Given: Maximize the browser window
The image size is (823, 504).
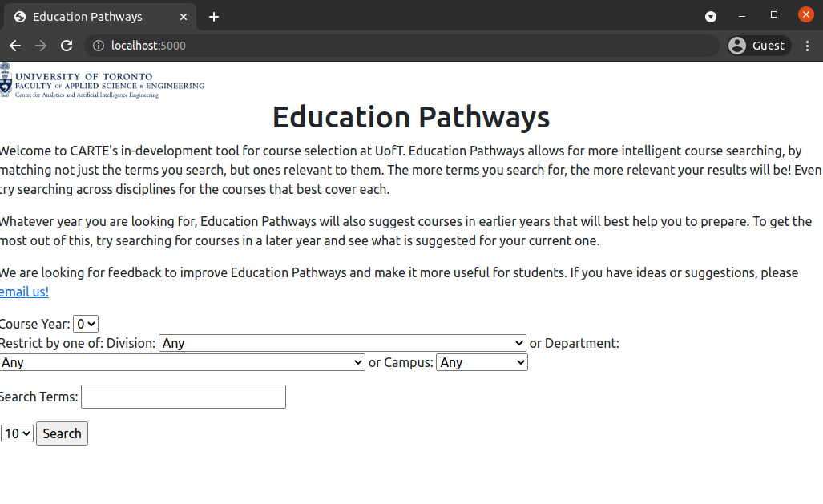Looking at the screenshot, I should click(x=773, y=14).
